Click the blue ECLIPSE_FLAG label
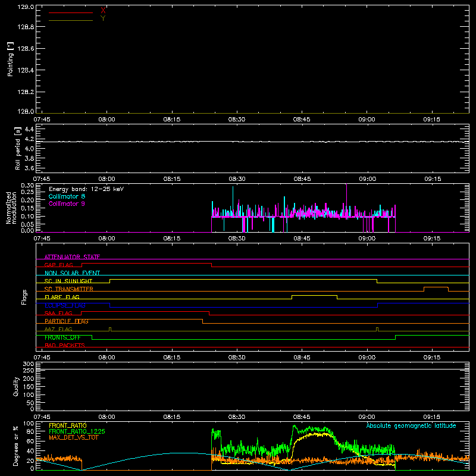Viewport: 476px width, 476px height. coord(65,305)
